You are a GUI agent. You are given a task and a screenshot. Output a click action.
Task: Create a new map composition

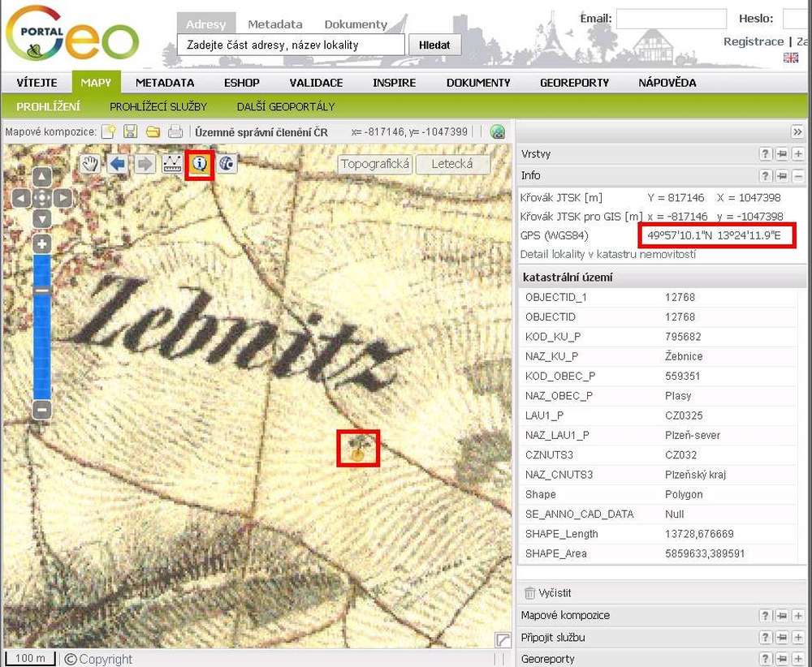click(x=108, y=131)
